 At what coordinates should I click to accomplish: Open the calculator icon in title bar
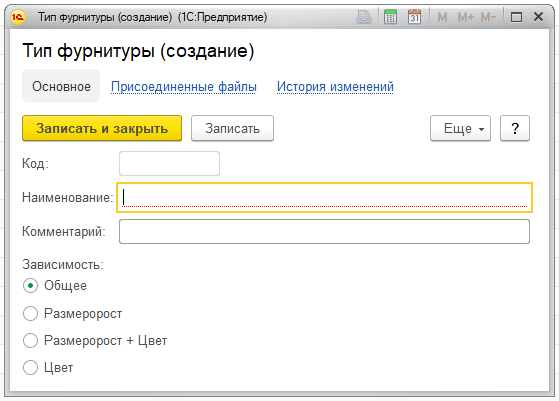pos(390,17)
